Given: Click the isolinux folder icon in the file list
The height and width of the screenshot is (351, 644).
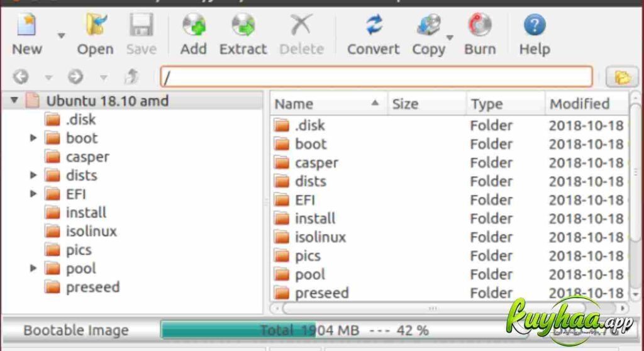Looking at the screenshot, I should point(282,237).
